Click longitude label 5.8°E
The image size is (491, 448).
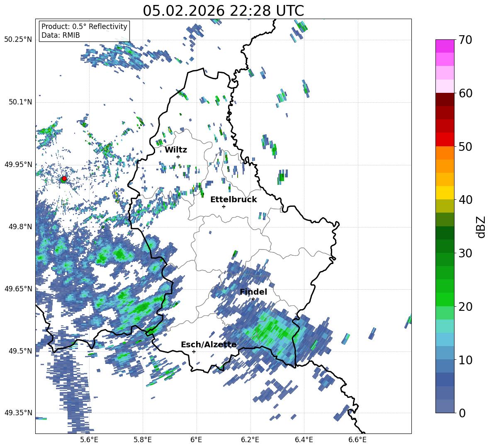143,440
